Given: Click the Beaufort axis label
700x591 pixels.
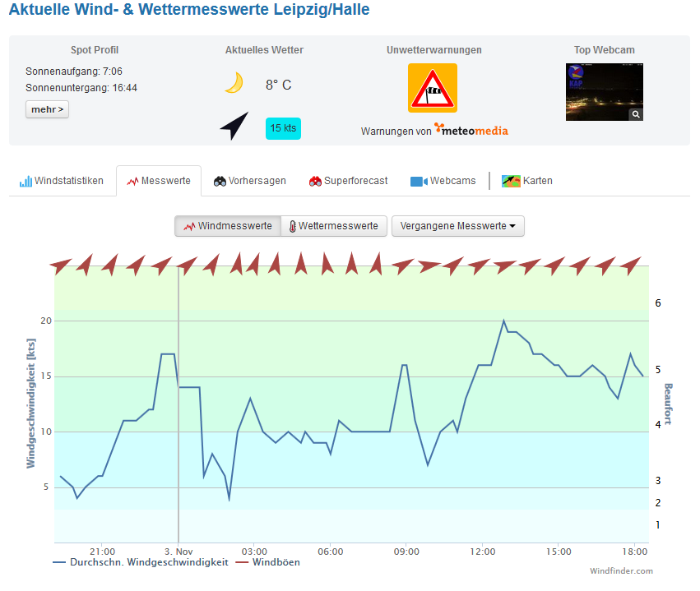Looking at the screenshot, I should [668, 404].
